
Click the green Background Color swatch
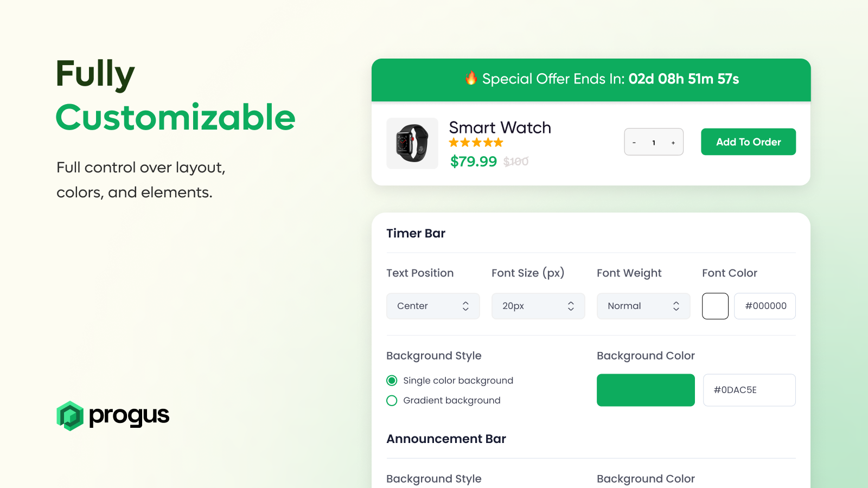pyautogui.click(x=646, y=390)
